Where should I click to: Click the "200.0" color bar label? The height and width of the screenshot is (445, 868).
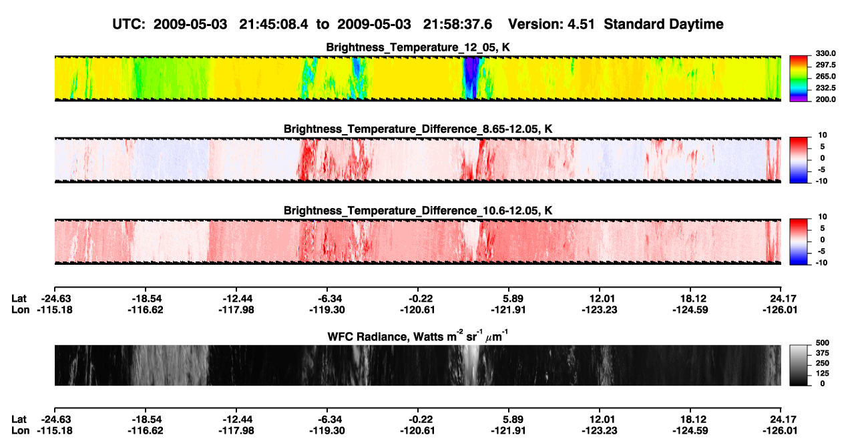826,99
